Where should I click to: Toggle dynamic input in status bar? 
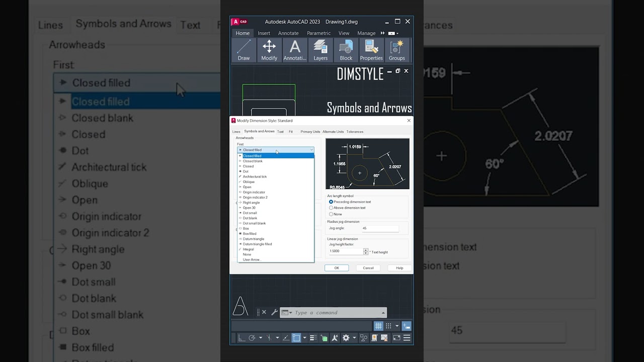407,326
